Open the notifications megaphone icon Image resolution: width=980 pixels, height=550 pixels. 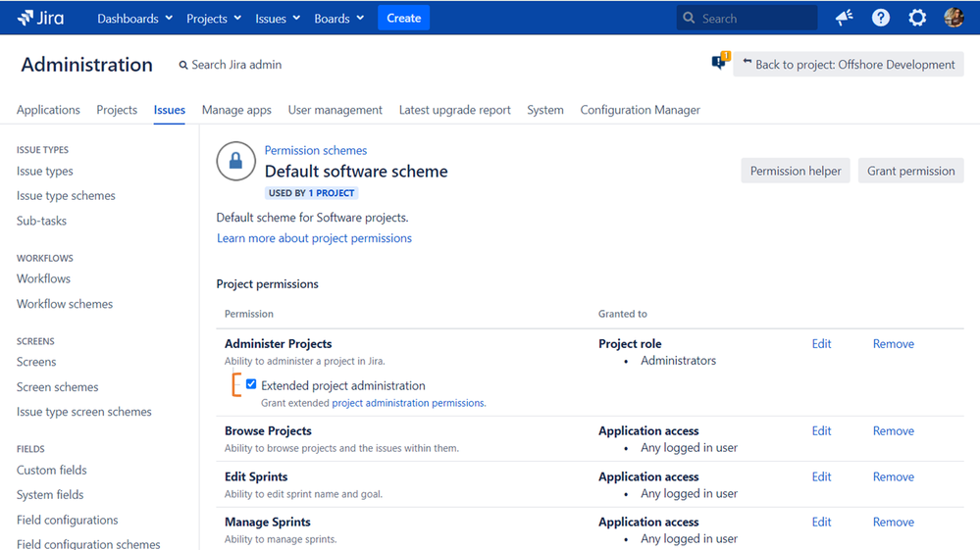pyautogui.click(x=845, y=18)
